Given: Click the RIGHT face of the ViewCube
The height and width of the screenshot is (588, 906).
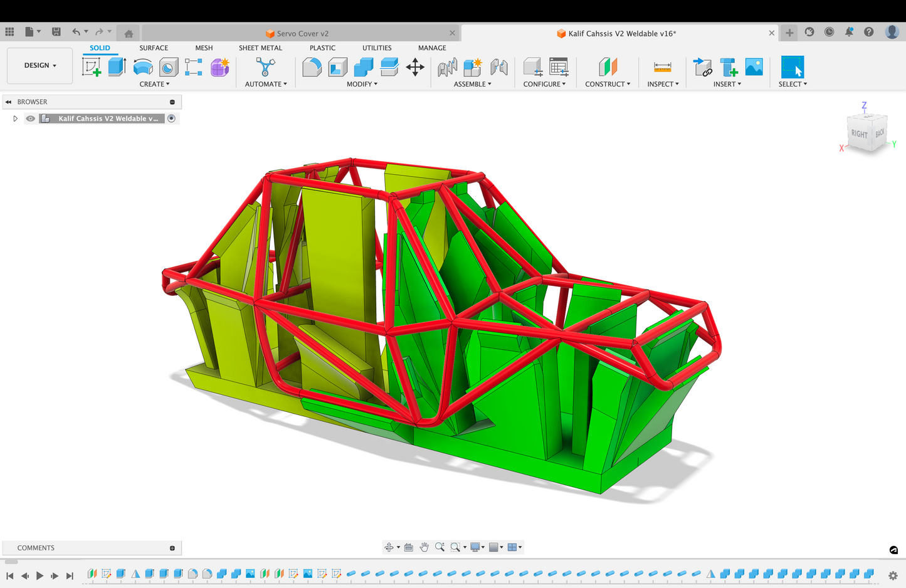Looking at the screenshot, I should click(859, 134).
